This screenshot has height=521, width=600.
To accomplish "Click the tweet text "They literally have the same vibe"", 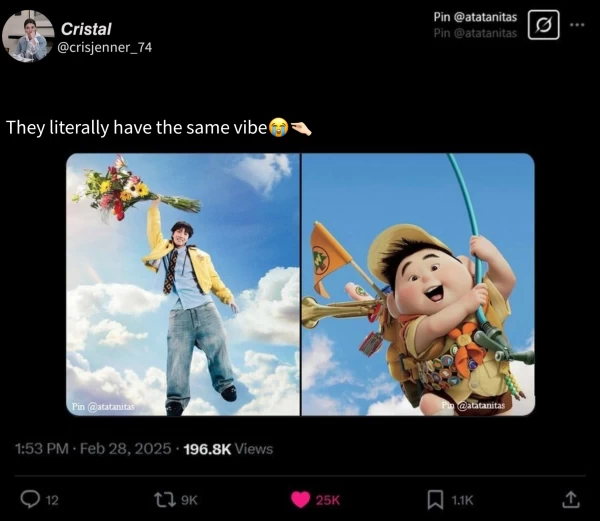I will click(136, 128).
